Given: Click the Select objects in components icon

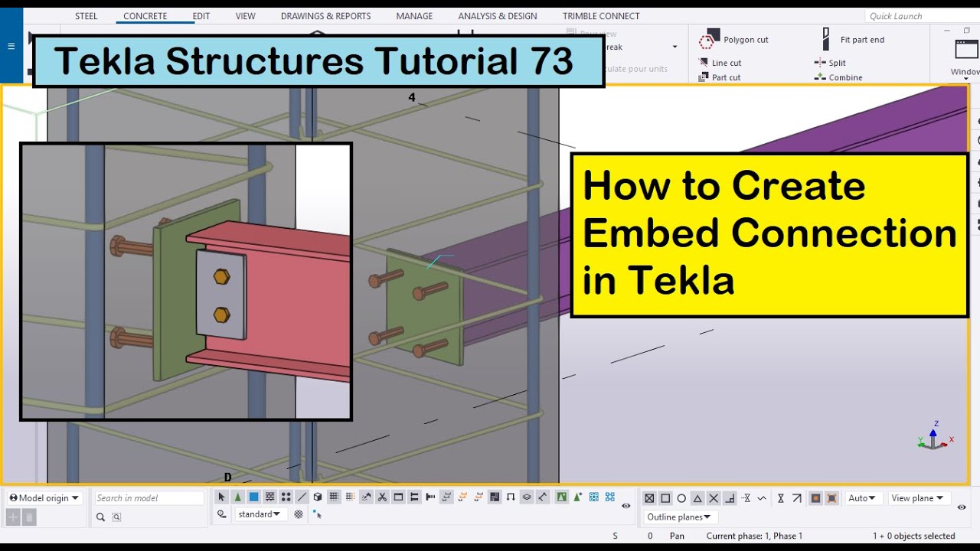Looking at the screenshot, I should (x=577, y=497).
